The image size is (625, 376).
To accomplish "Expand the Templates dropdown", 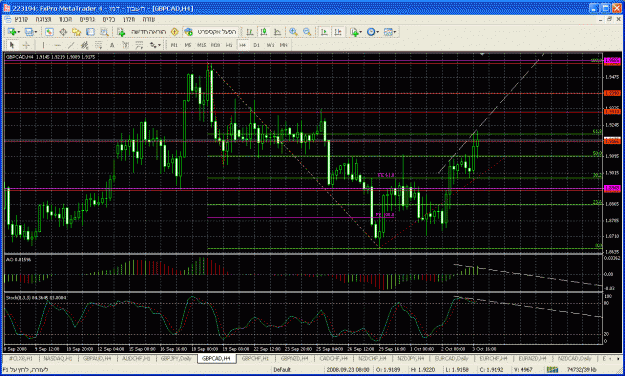I will tap(395, 32).
